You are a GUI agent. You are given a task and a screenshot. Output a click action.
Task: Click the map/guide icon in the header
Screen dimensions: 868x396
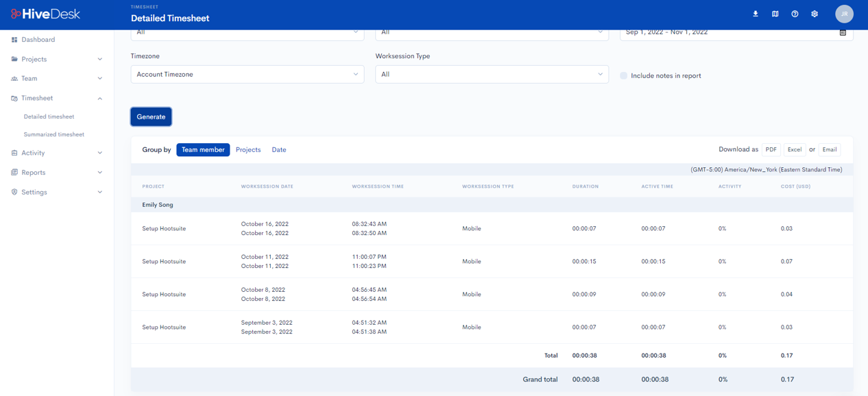(775, 13)
